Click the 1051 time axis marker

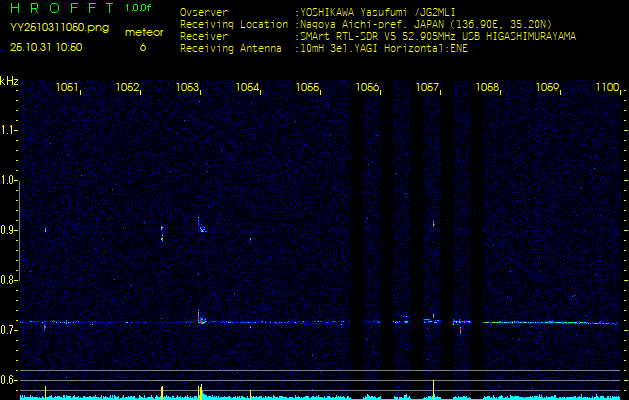[x=68, y=88]
